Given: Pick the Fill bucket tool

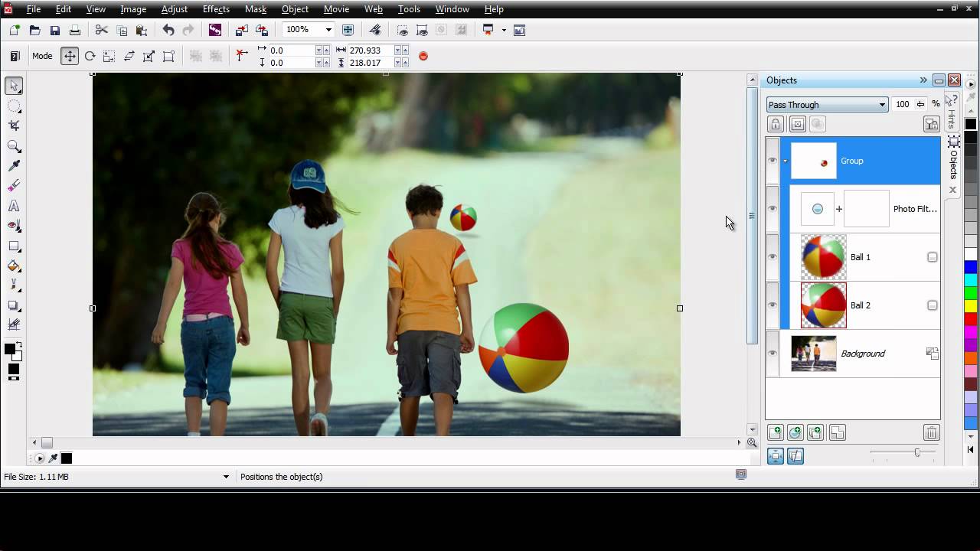Looking at the screenshot, I should click(14, 266).
